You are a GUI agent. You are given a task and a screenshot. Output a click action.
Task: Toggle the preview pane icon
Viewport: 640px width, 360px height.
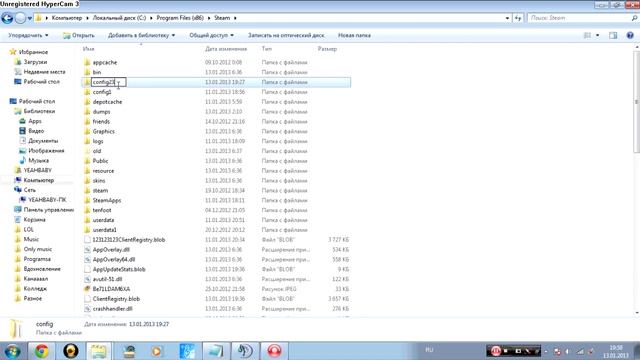point(613,36)
